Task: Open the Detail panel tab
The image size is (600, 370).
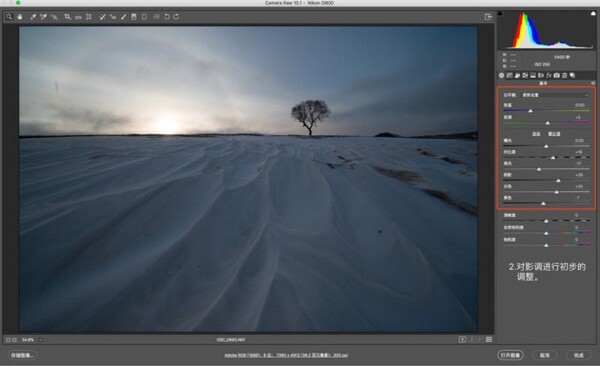Action: [517, 75]
